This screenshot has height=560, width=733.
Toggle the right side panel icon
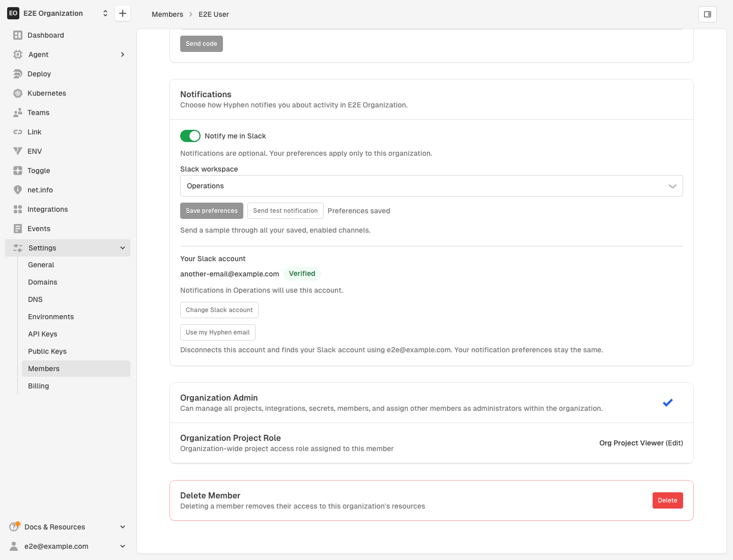click(708, 14)
